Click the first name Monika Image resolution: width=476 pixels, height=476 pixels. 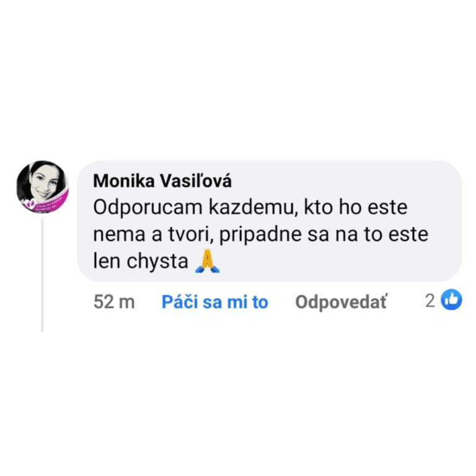(124, 181)
